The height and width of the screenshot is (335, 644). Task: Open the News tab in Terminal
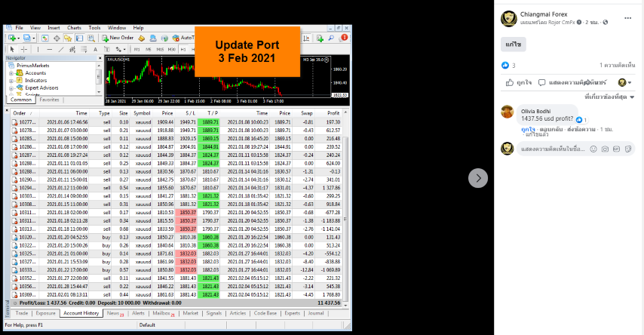pyautogui.click(x=115, y=313)
